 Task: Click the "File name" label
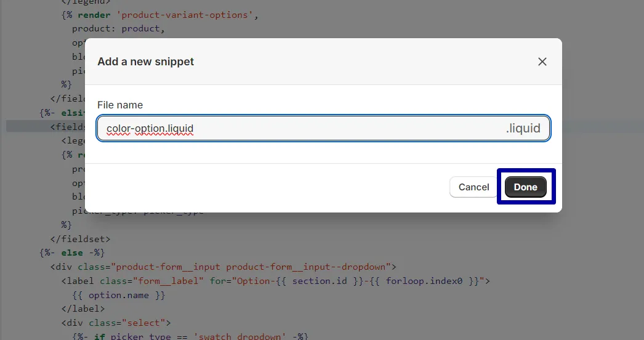tap(120, 105)
